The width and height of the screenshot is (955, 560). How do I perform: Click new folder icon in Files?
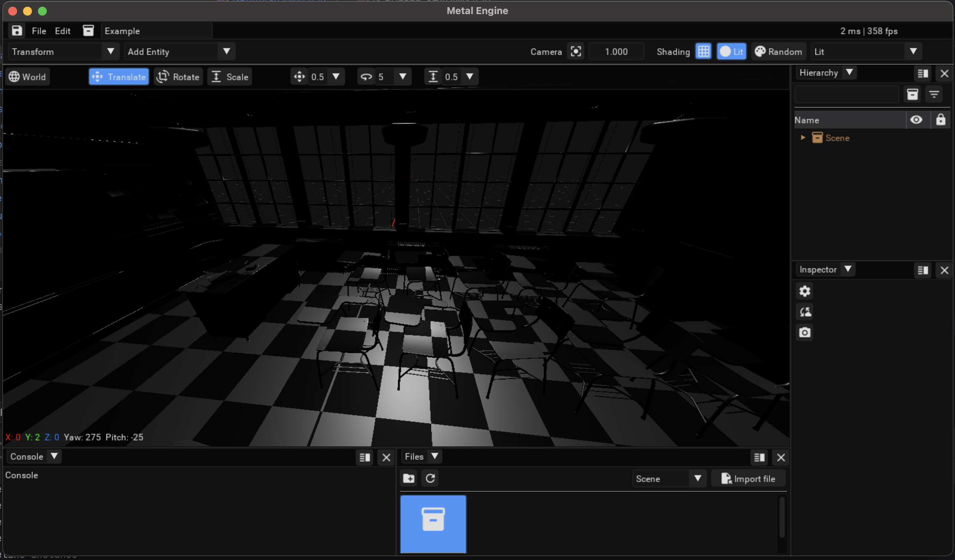(408, 478)
